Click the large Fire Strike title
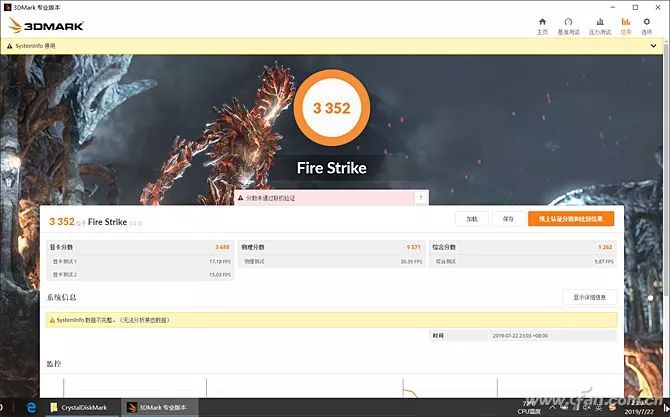The image size is (670, 417). coord(332,168)
